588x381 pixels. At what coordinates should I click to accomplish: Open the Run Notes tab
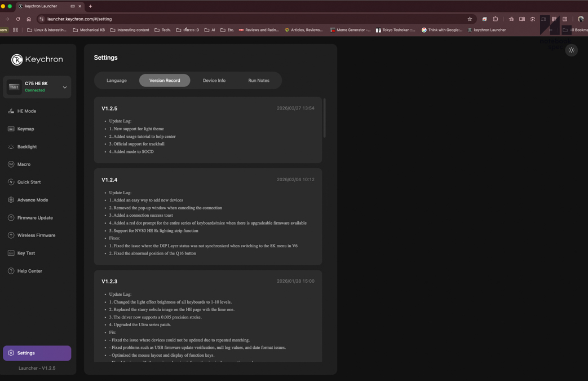[x=259, y=81]
